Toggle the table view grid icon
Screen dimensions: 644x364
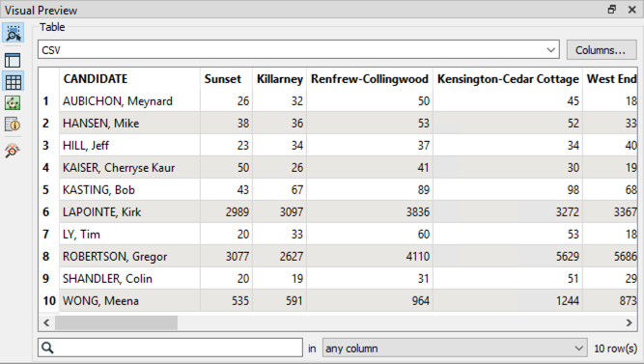(14, 82)
